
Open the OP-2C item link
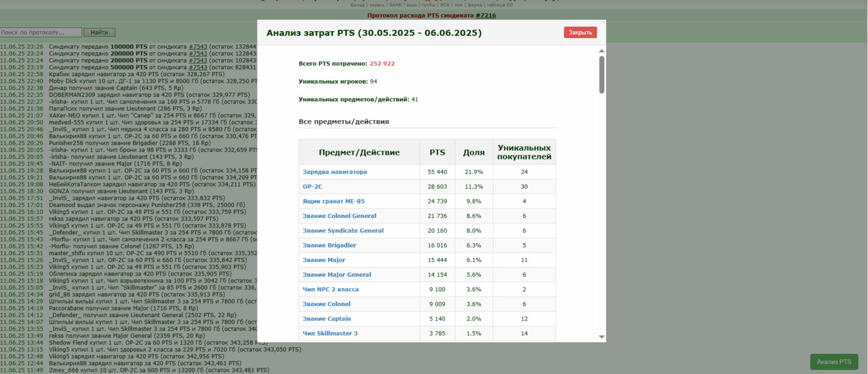[x=312, y=187]
